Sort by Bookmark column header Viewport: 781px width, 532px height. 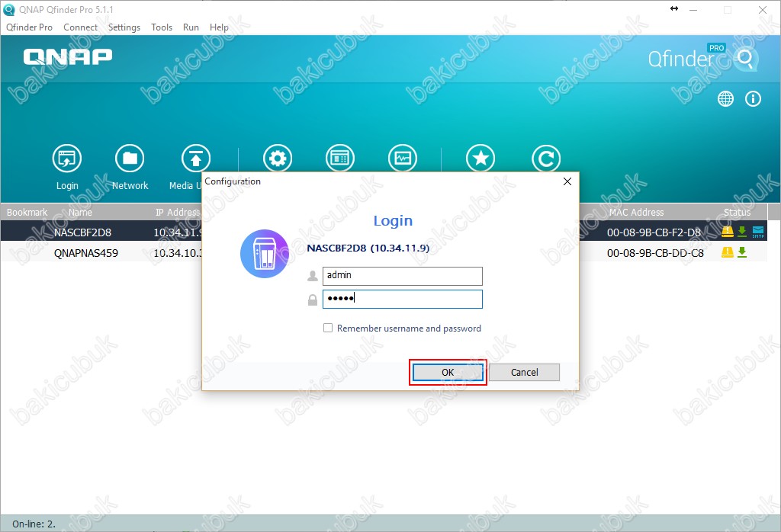27,212
